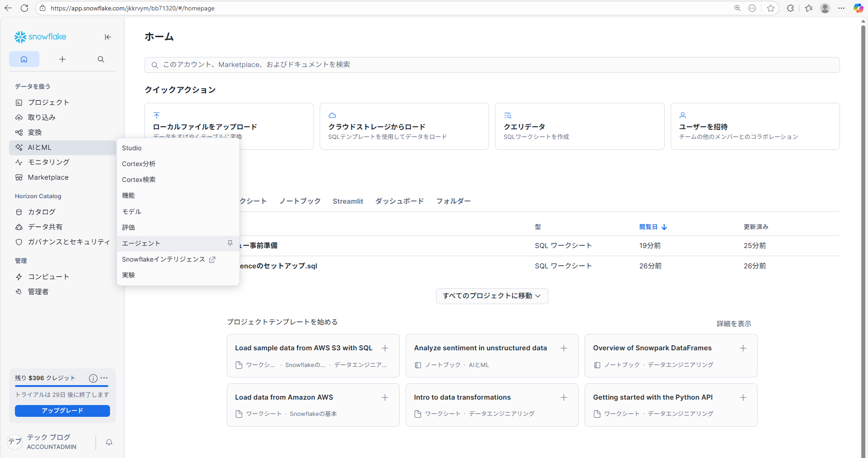
Task: Open sidebar search magnifier icon
Action: [x=101, y=59]
